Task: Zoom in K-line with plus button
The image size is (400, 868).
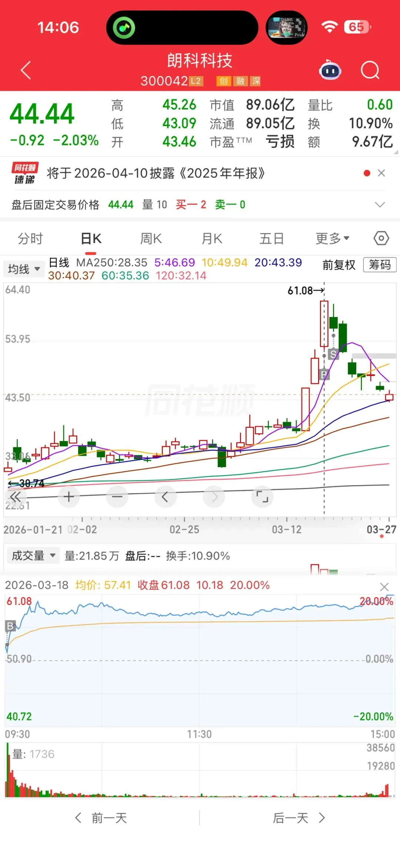Action: pyautogui.click(x=69, y=497)
